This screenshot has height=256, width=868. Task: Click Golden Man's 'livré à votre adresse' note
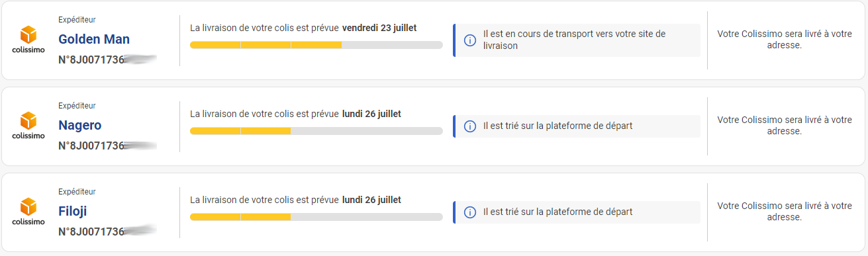[785, 40]
